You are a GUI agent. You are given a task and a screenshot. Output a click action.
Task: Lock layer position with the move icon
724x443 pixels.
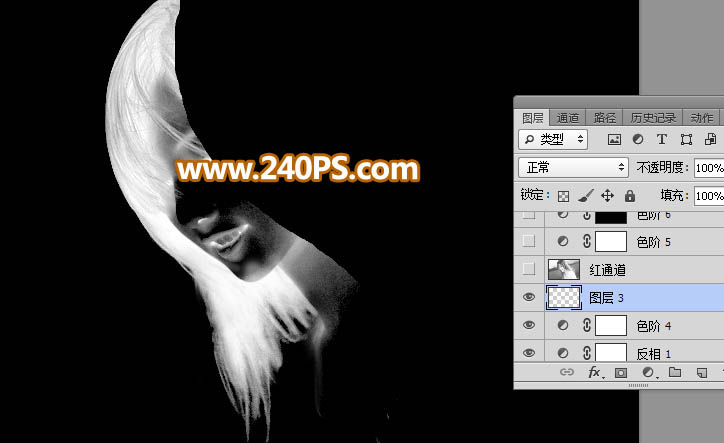pyautogui.click(x=608, y=196)
